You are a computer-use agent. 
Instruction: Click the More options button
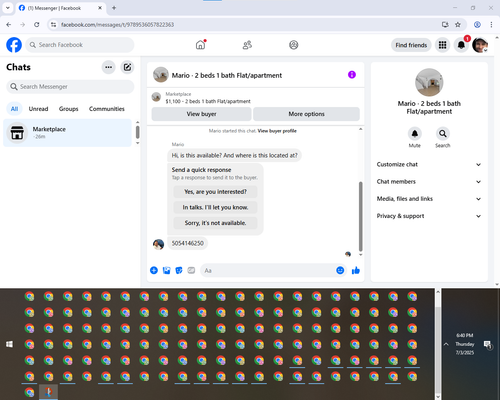306,114
